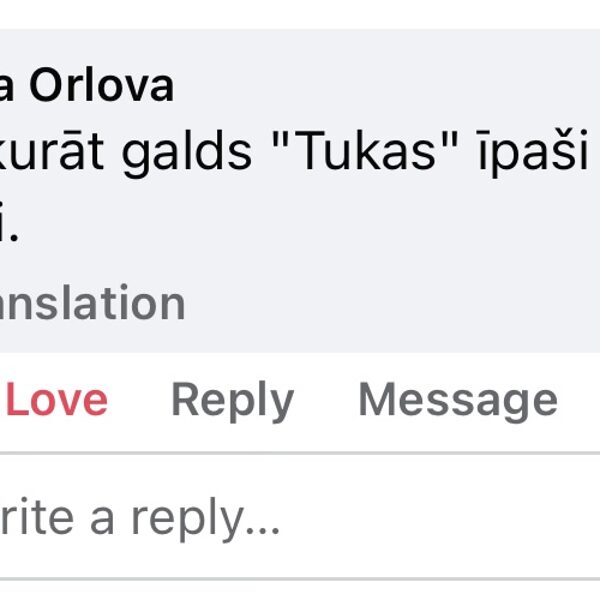Click Message to contact the commenter
The height and width of the screenshot is (600, 600).
[x=457, y=401]
